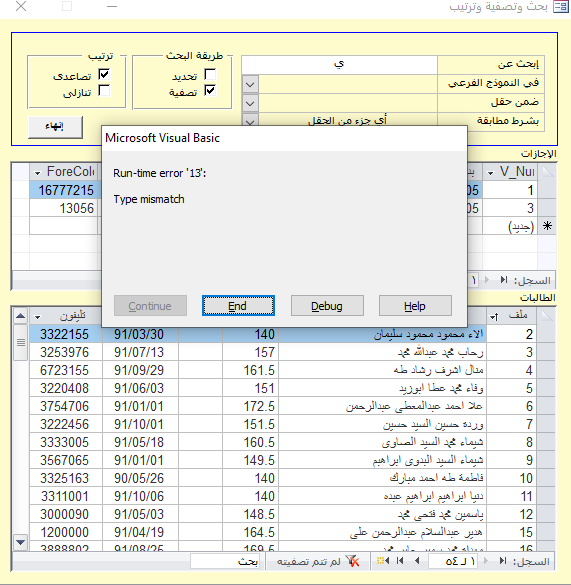The image size is (571, 585).
Task: Go to new blank record in students navigator
Action: (383, 561)
